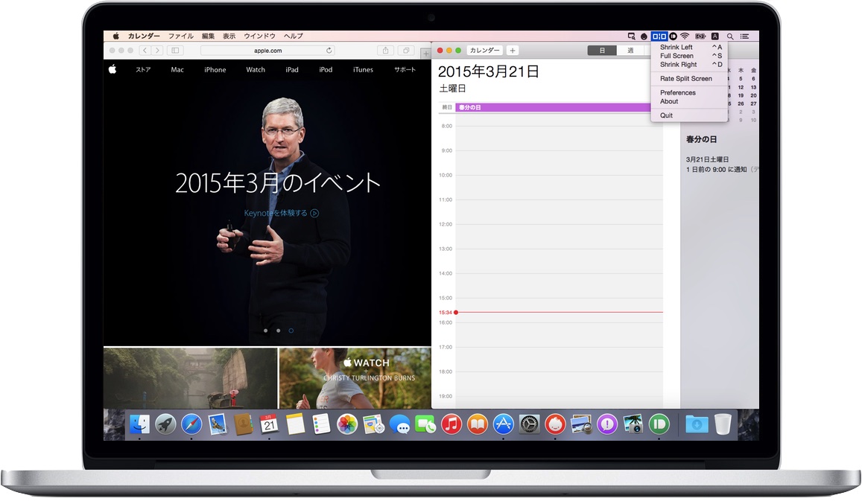This screenshot has height=504, width=862.
Task: Switch Calendar to week view 週
Action: [630, 50]
